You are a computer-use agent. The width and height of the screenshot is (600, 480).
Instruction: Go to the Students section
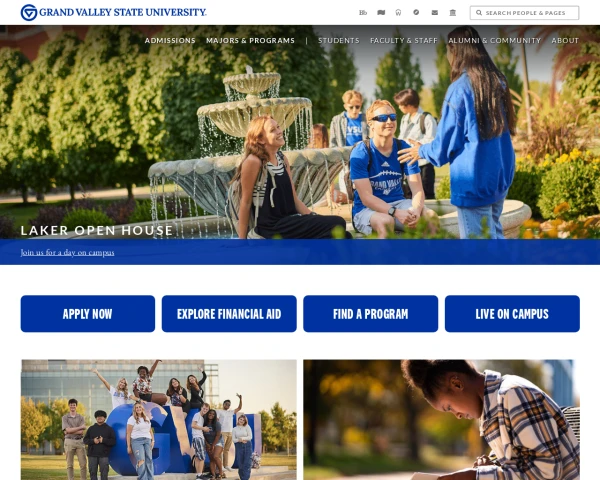(339, 40)
